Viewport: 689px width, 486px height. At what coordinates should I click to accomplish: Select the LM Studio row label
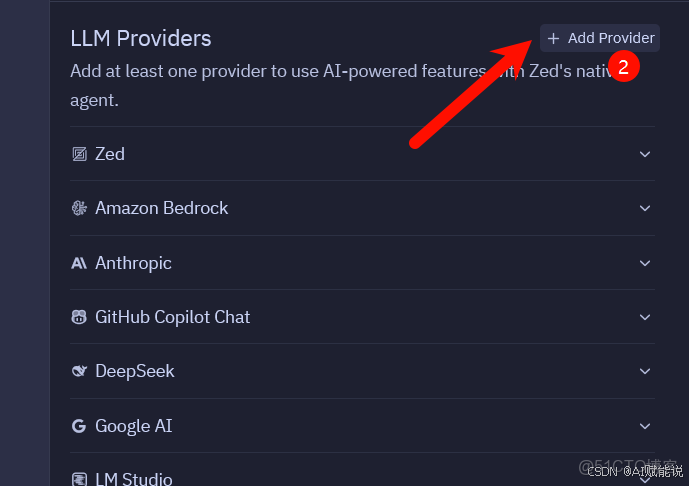[x=133, y=479]
